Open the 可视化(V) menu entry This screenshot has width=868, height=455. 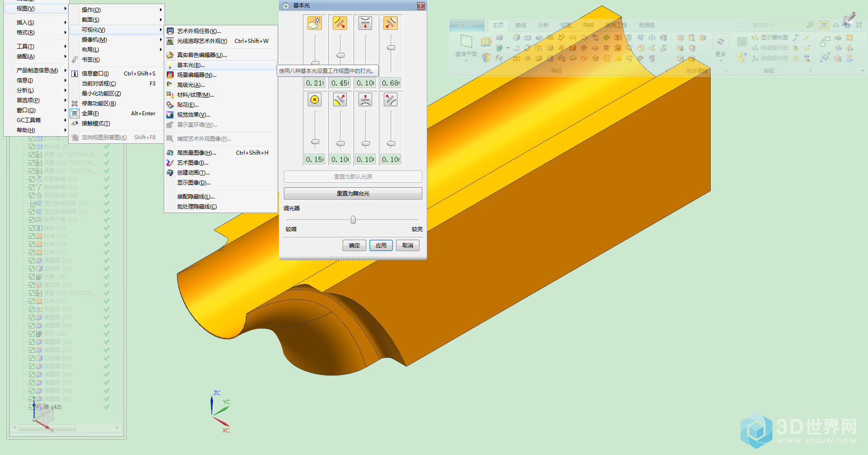(x=116, y=30)
